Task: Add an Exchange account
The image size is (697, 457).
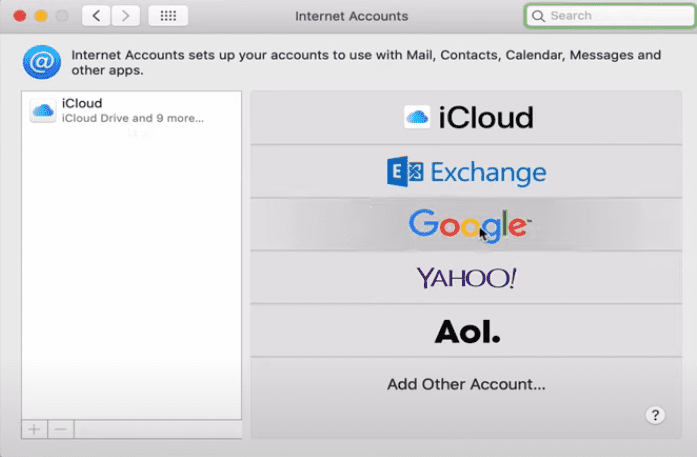Action: click(468, 171)
